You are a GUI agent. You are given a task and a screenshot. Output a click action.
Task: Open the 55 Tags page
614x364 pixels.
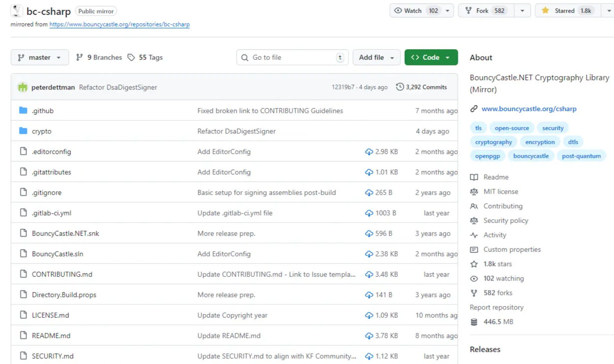(145, 57)
